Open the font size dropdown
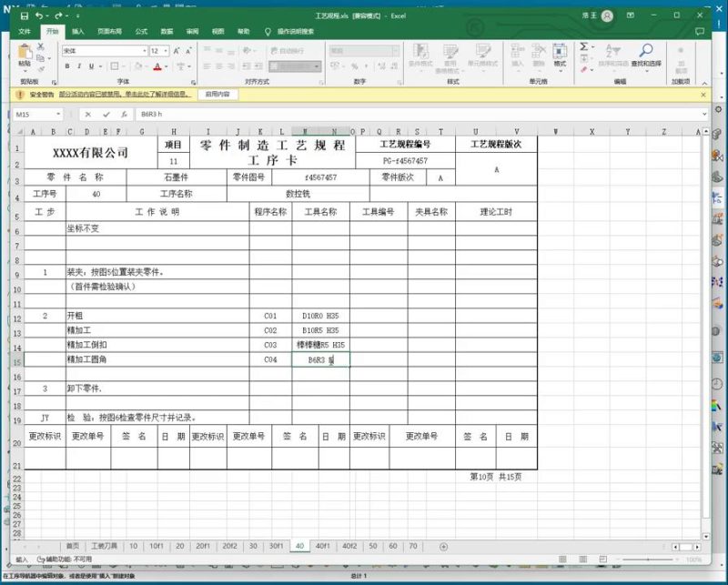The image size is (728, 585). click(x=166, y=51)
